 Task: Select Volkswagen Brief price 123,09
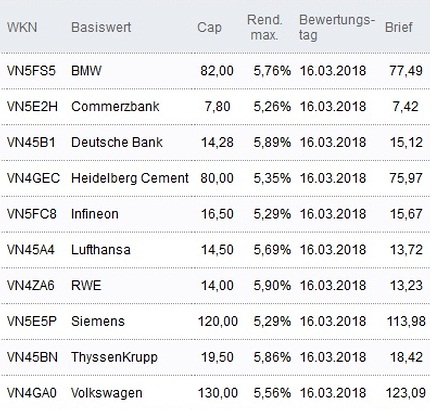click(x=406, y=393)
